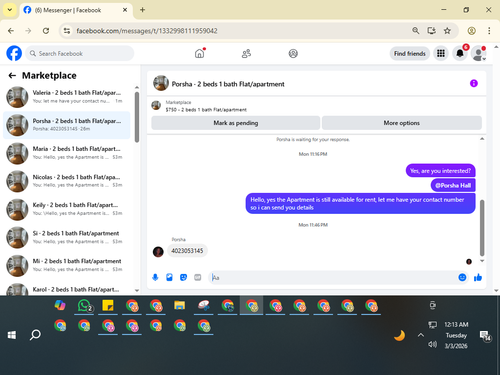
Task: Click Porsha's avatar beside her message
Action: pos(158,252)
